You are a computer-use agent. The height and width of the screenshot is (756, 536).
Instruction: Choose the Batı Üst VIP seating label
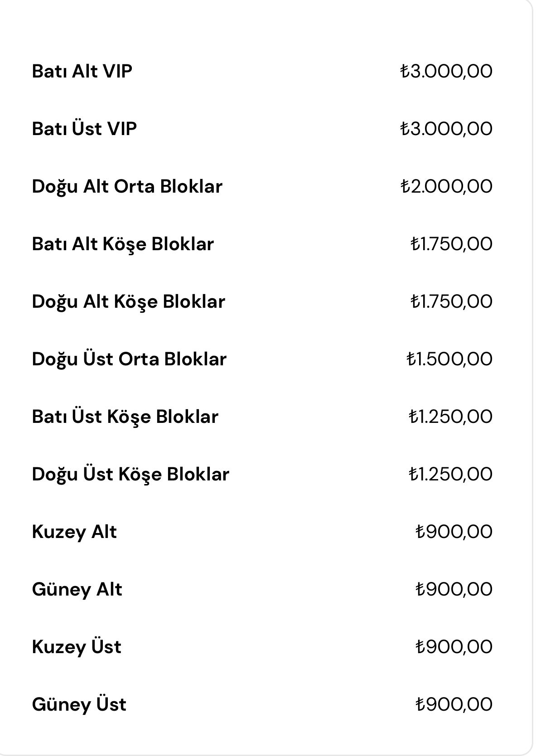click(x=84, y=129)
